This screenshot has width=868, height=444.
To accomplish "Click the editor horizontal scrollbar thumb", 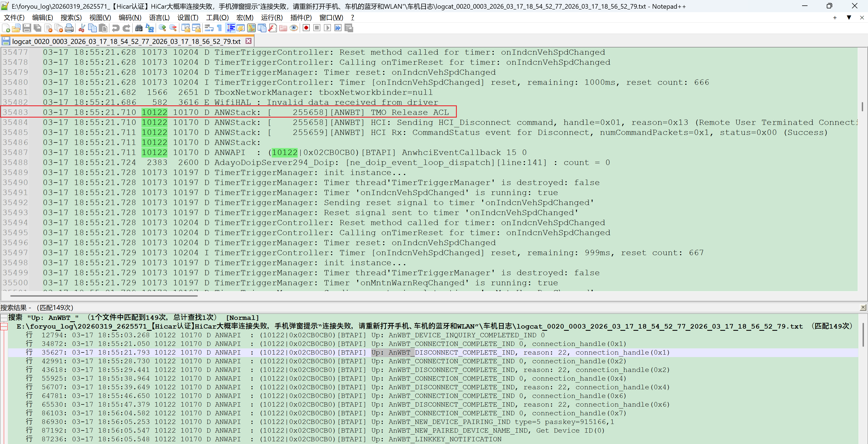I will coord(104,296).
